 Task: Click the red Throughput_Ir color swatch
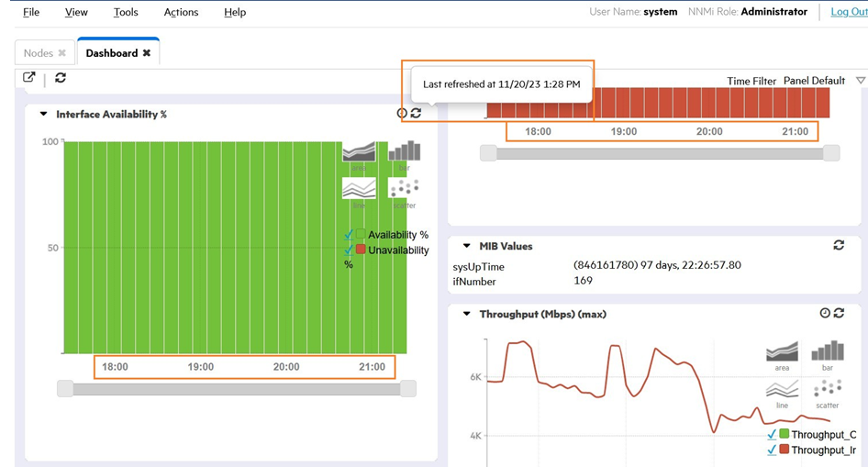784,449
